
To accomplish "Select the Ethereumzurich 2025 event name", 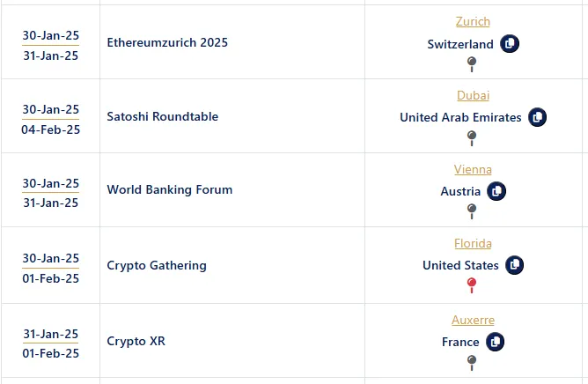I will [x=167, y=42].
